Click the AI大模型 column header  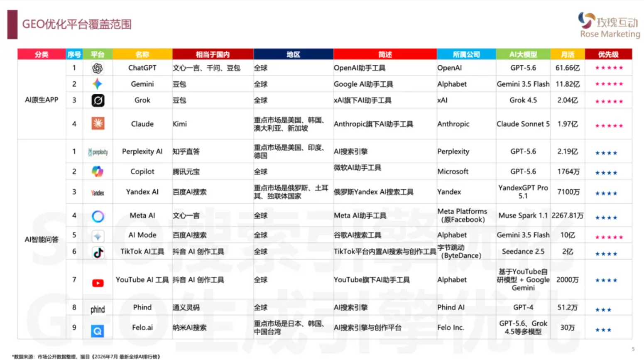click(x=523, y=54)
